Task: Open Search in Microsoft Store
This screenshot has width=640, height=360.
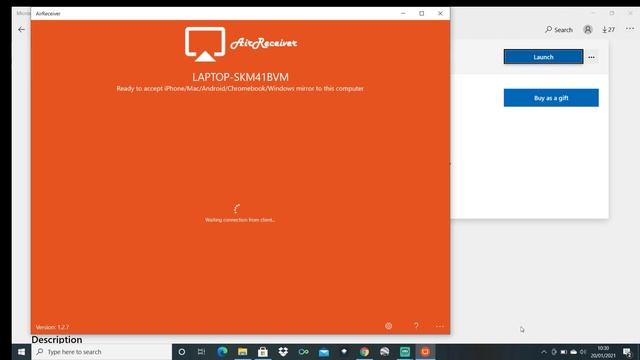Action: pyautogui.click(x=559, y=30)
